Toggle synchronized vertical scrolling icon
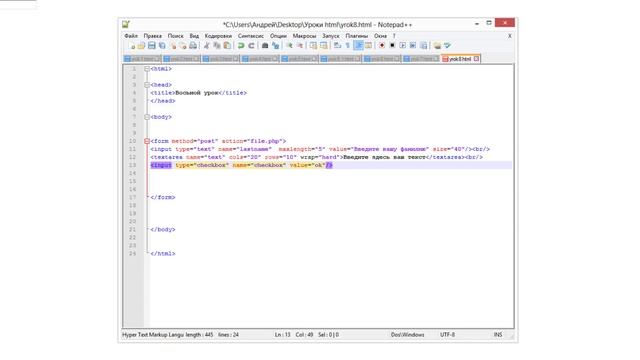Image resolution: width=640 pixels, height=360 pixels. [313, 46]
